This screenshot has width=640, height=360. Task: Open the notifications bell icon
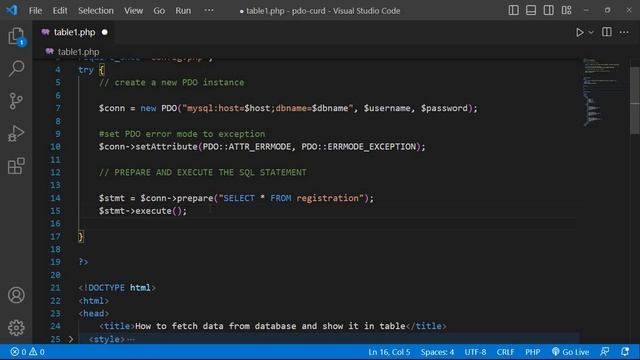625,352
